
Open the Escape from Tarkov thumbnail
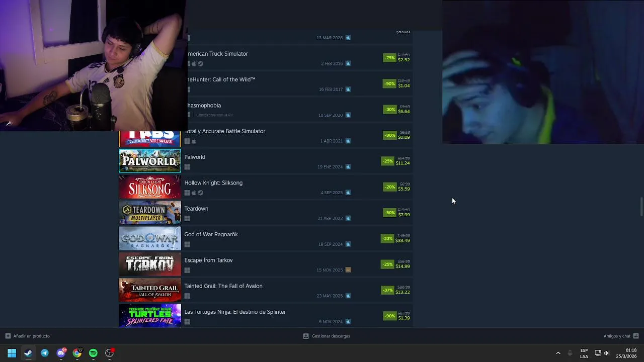click(x=150, y=264)
